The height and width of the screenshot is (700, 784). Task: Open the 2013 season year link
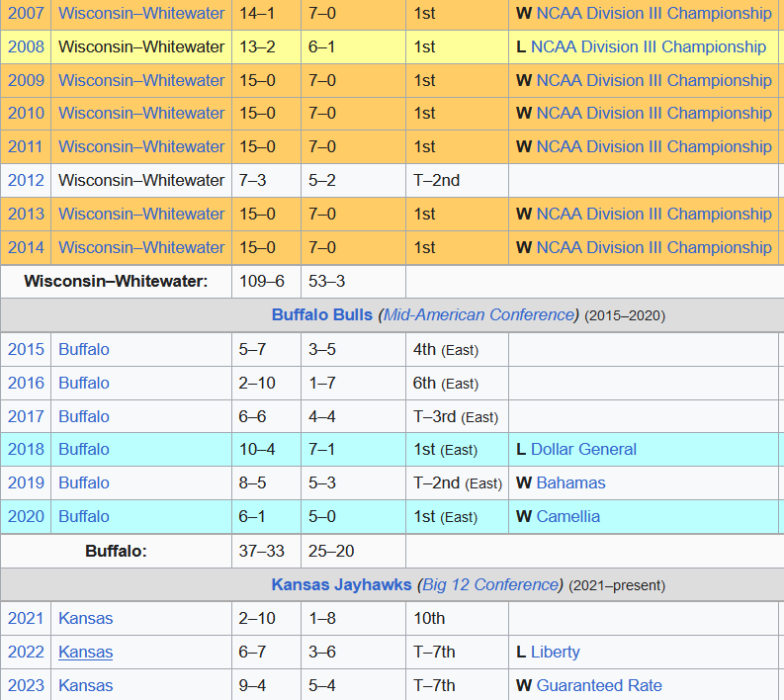click(26, 214)
